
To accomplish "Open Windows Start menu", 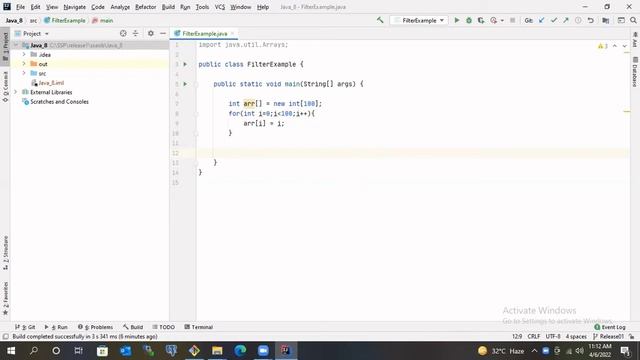I will tap(11, 351).
